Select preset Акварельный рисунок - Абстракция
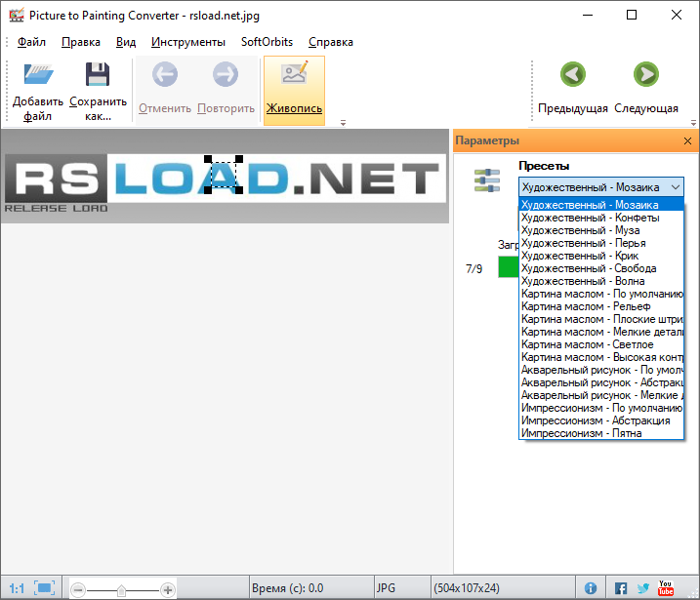Screen dimensions: 700x600 click(x=601, y=382)
